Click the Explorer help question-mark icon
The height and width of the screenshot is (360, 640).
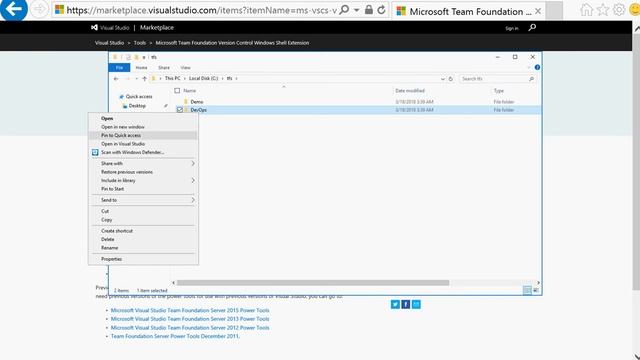click(x=537, y=67)
